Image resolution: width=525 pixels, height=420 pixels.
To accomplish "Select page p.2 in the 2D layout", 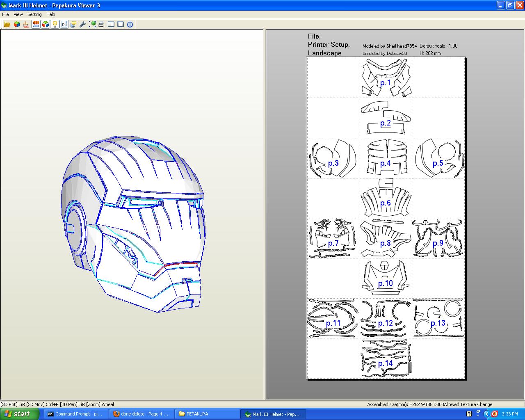I will 386,118.
